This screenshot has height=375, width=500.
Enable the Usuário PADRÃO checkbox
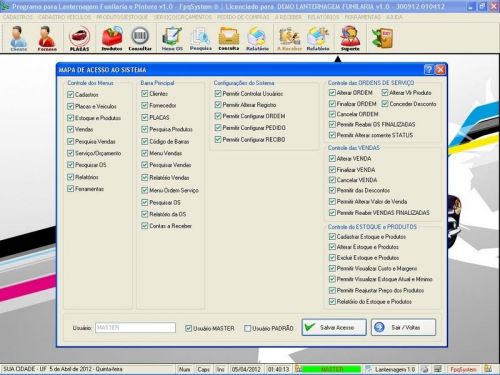(x=247, y=328)
